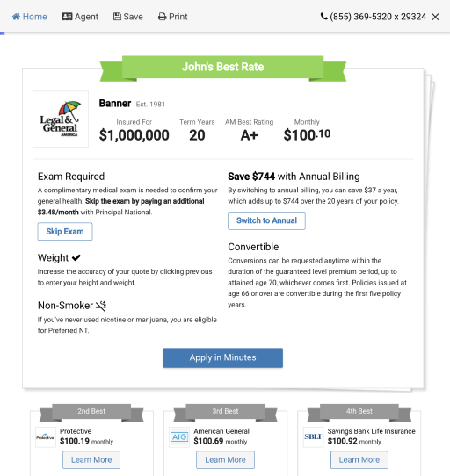Click the AIG company logo
The height and width of the screenshot is (476, 450).
pos(179,437)
